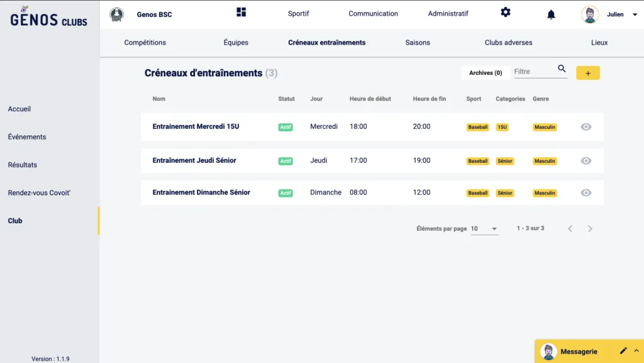Image resolution: width=644 pixels, height=363 pixels.
Task: Open settings via the gear icon
Action: pyautogui.click(x=506, y=13)
